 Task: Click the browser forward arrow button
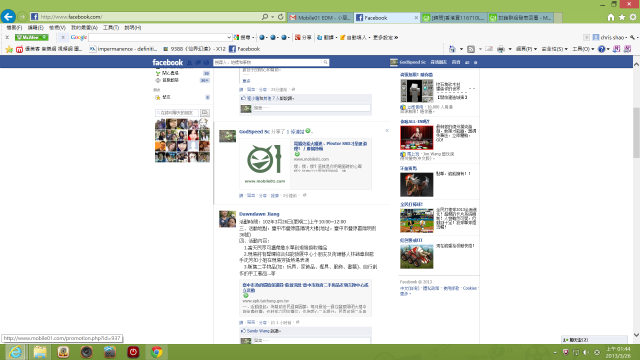click(x=22, y=17)
